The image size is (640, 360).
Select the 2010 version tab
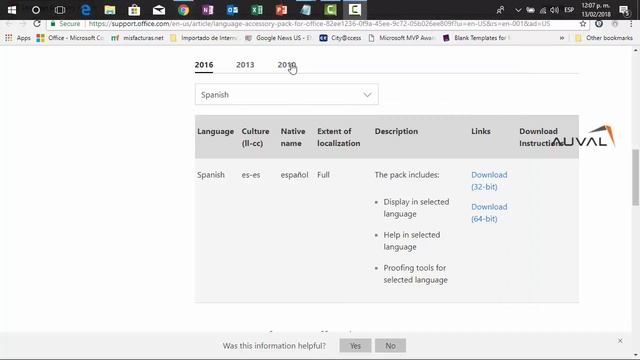point(287,65)
